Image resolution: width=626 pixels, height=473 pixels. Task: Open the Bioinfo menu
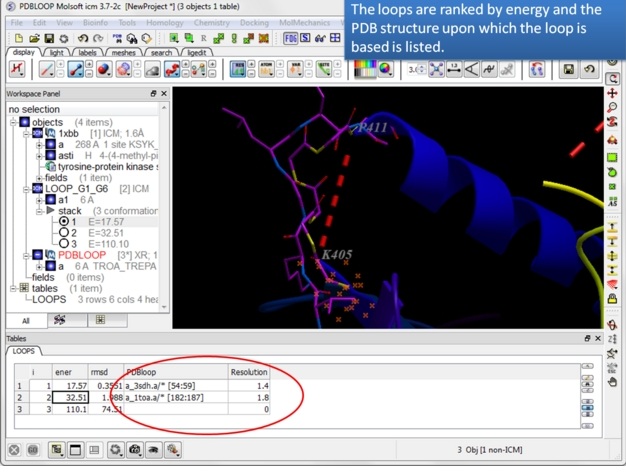[x=95, y=22]
